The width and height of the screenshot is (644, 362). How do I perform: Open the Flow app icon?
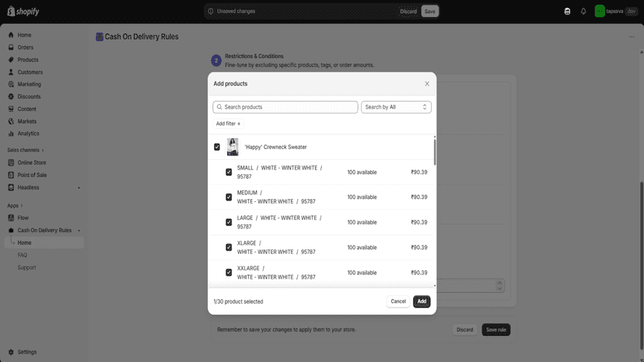point(11,218)
